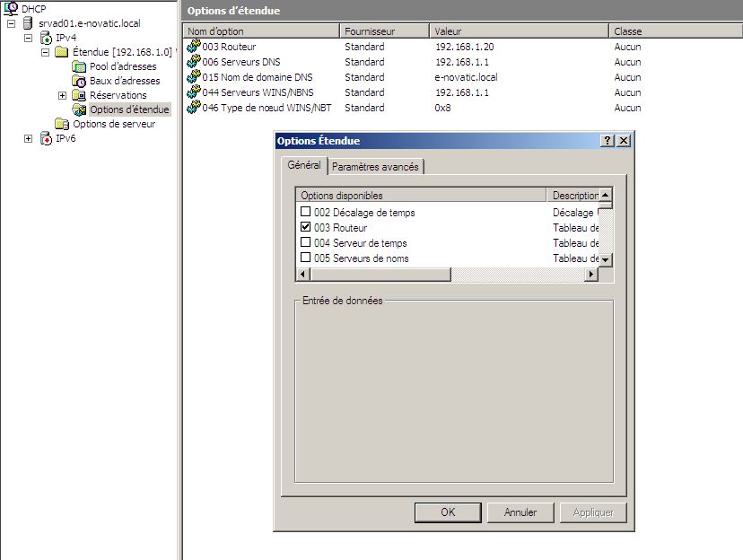The image size is (743, 560).
Task: Select the Options de serveur tree item
Action: pyautogui.click(x=114, y=124)
